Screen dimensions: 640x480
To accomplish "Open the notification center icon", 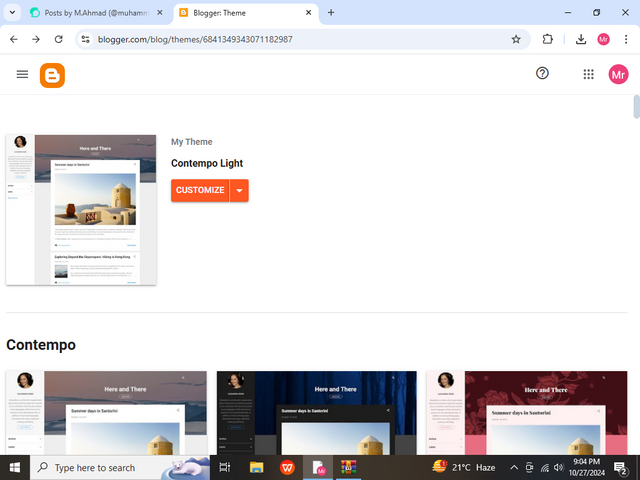I will [620, 468].
